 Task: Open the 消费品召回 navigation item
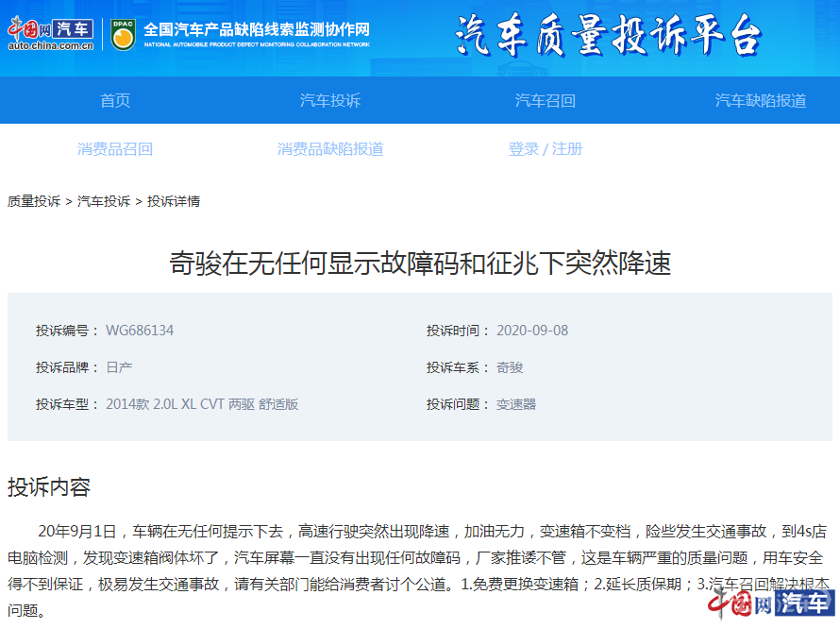[x=115, y=148]
